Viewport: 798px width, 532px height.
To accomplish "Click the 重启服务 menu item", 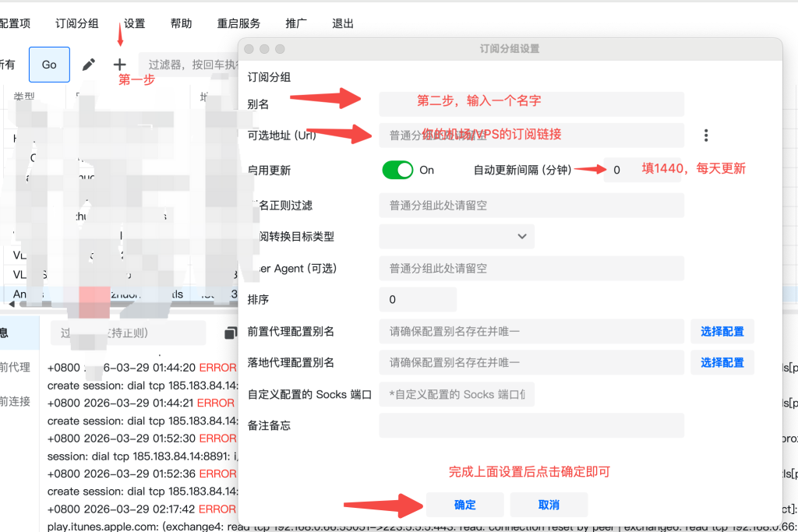I will click(x=238, y=23).
